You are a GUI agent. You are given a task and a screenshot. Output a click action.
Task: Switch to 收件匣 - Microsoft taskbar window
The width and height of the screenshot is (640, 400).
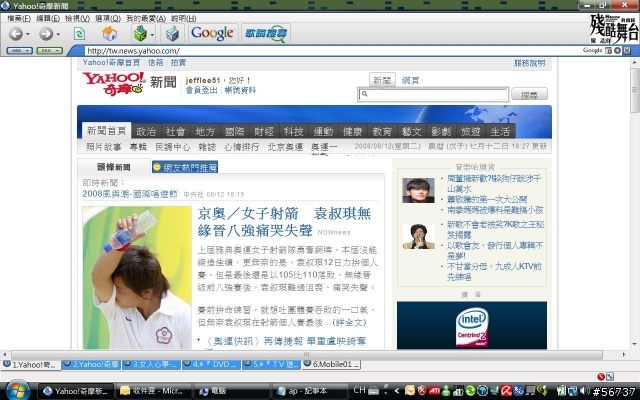click(x=153, y=391)
